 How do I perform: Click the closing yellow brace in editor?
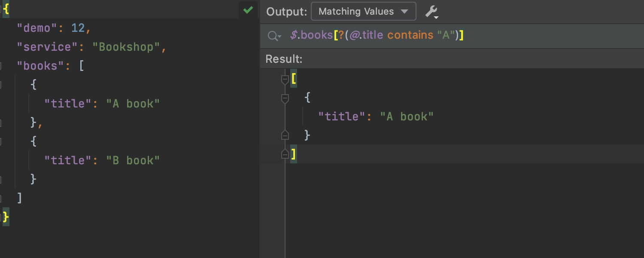pyautogui.click(x=6, y=217)
